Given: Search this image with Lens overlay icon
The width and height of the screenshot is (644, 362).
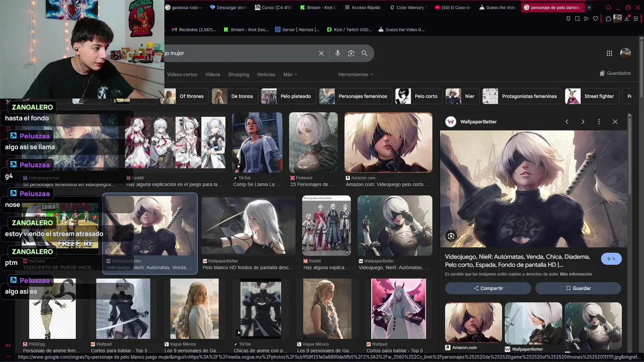Looking at the screenshot, I should (451, 236).
